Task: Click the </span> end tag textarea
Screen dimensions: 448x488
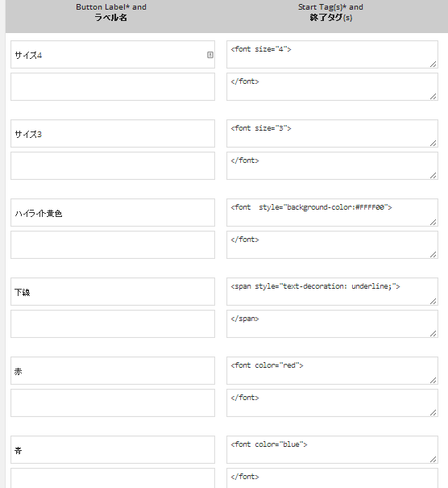Action: tap(332, 324)
